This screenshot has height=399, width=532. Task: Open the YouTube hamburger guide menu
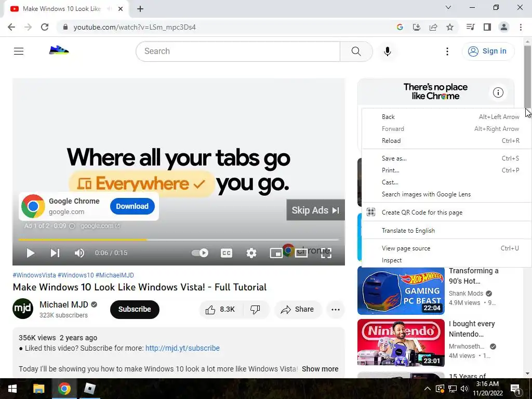tap(19, 51)
